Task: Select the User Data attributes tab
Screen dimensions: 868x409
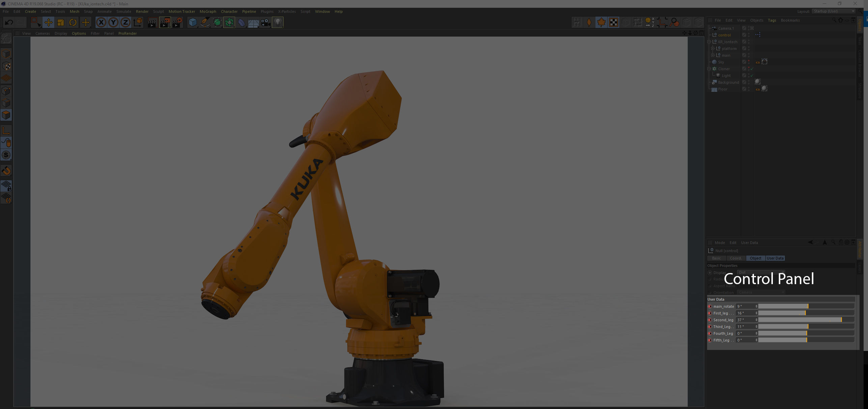Action: [x=775, y=258]
